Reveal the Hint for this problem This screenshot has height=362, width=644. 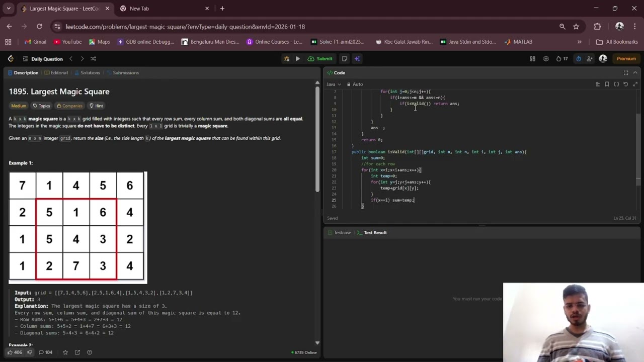click(96, 106)
